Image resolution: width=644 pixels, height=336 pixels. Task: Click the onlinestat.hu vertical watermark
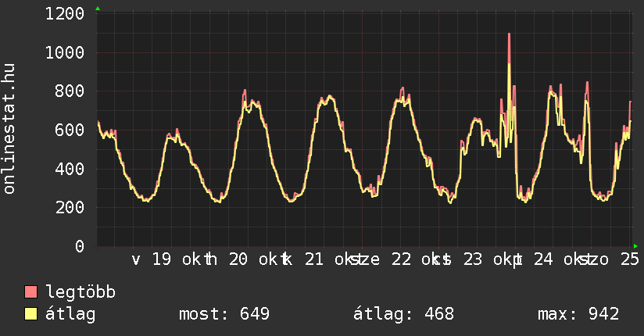click(10, 130)
